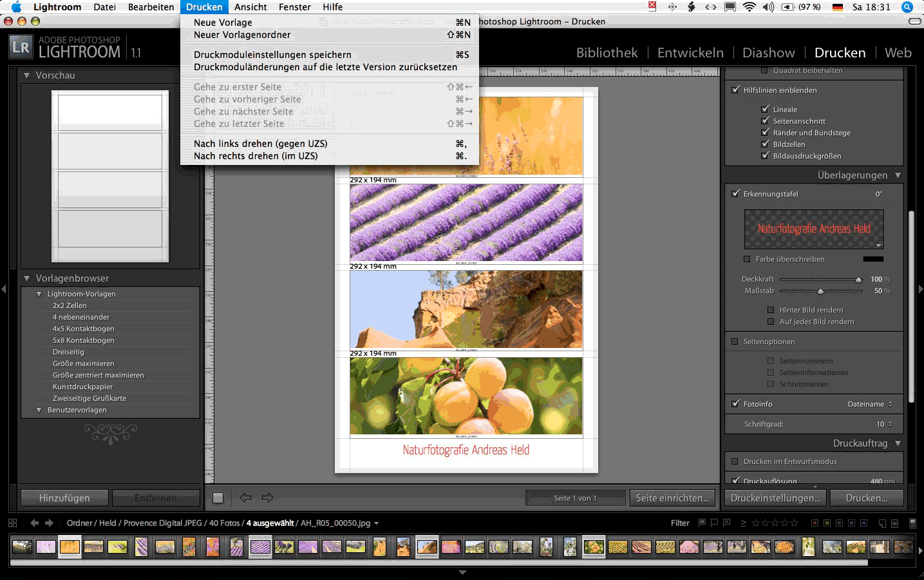
Task: Open the German flag input menu
Action: pos(838,7)
